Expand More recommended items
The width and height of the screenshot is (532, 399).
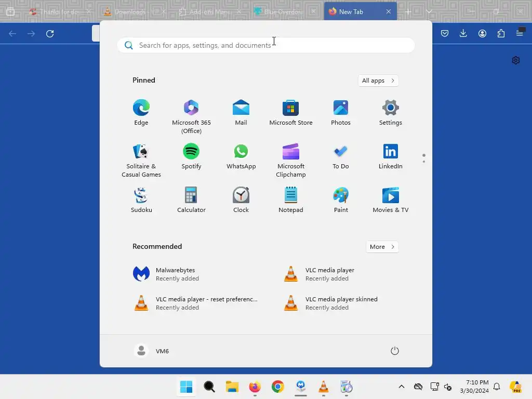[382, 247]
